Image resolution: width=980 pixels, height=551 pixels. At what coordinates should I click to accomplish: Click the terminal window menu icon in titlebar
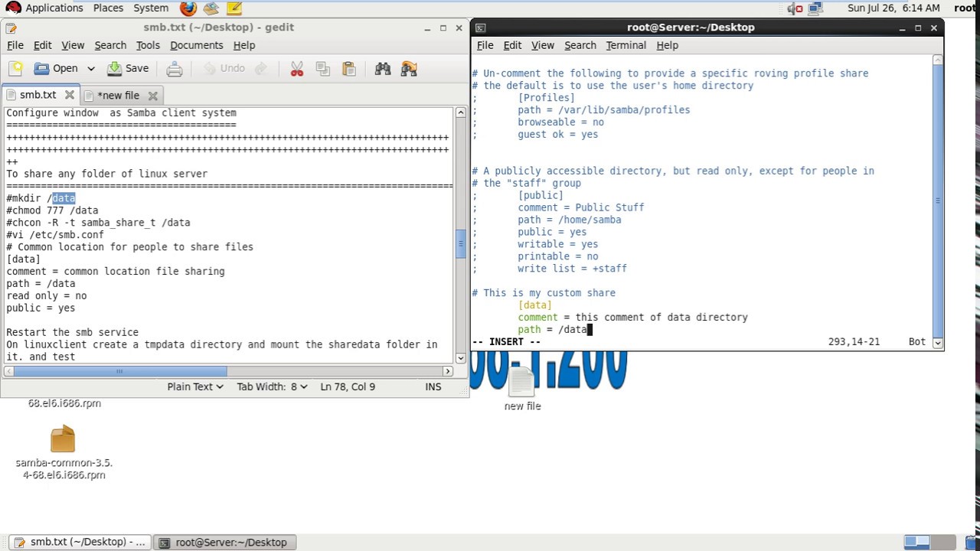(x=480, y=28)
